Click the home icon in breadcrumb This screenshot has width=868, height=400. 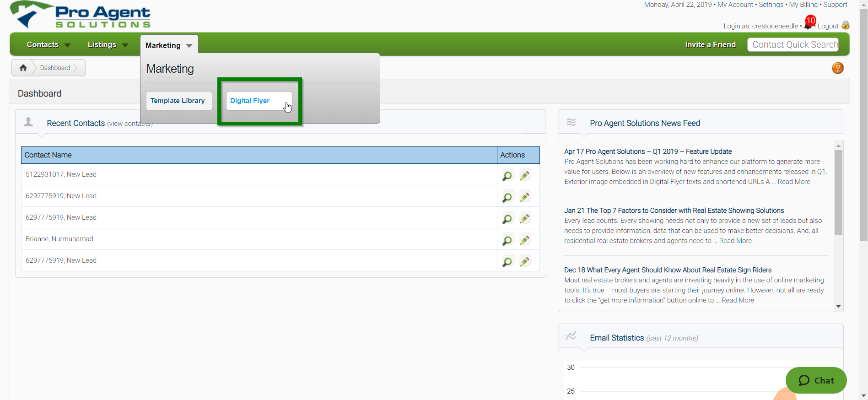[x=23, y=68]
